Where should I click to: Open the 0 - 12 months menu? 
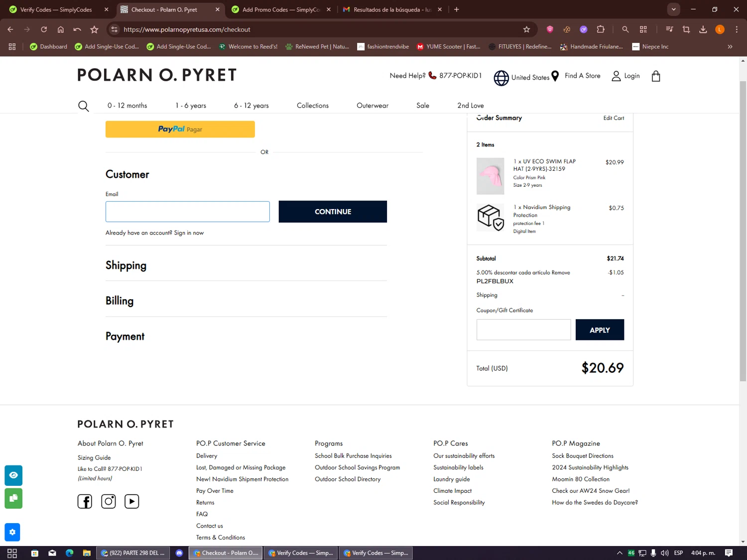coord(127,106)
